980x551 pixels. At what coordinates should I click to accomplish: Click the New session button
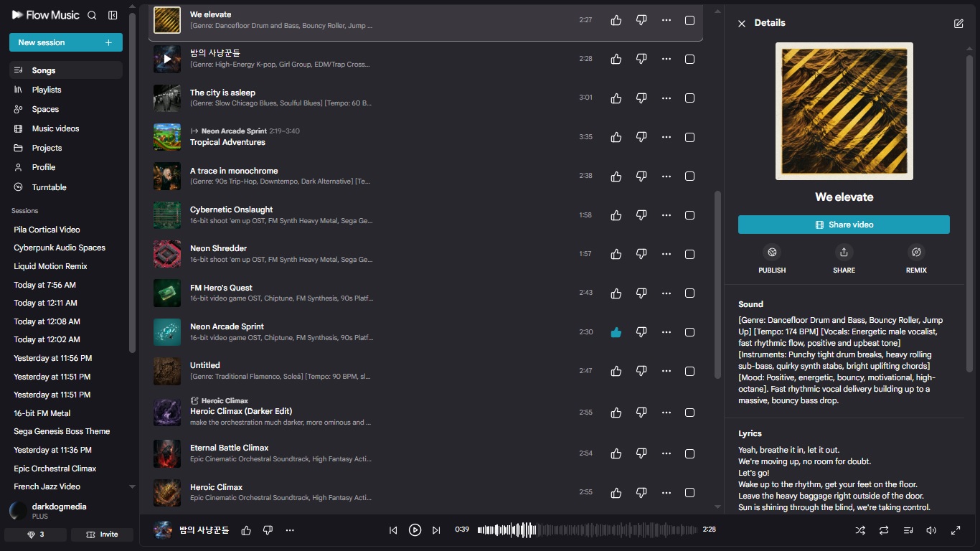point(66,42)
